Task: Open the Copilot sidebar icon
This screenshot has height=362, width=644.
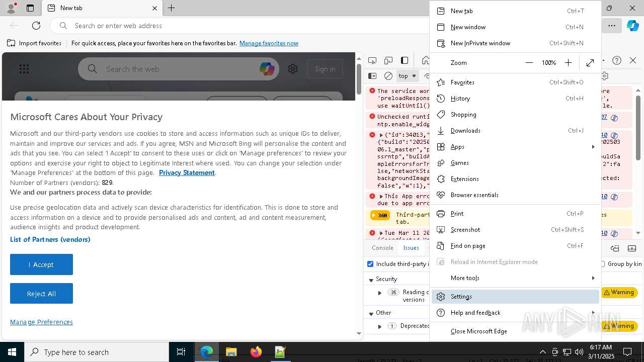Action: pyautogui.click(x=632, y=26)
